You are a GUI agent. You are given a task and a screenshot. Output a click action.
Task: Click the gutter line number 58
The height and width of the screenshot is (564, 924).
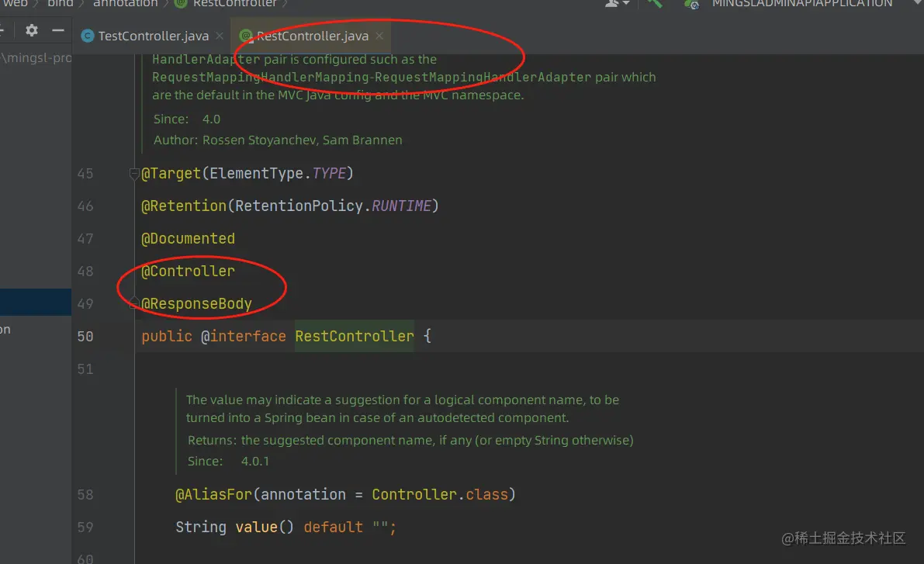coord(85,495)
